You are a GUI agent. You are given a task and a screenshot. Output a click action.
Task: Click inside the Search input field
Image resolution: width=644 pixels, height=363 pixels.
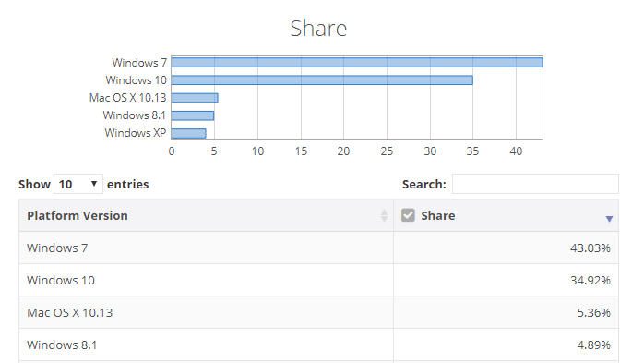[x=535, y=184]
